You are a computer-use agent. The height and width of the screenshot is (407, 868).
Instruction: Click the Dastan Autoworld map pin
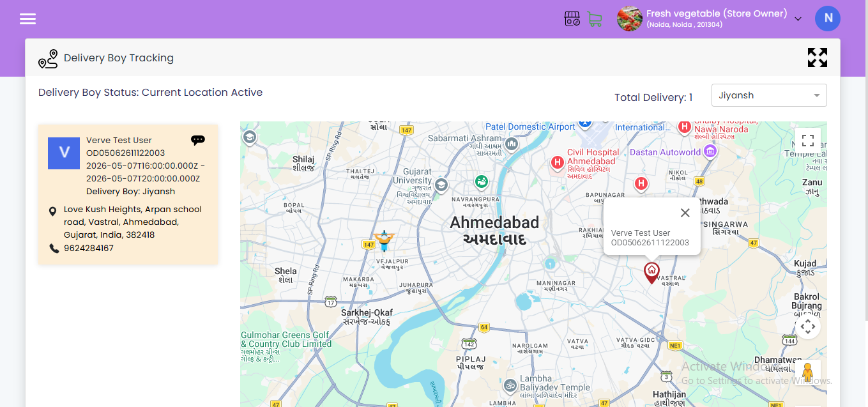point(710,152)
